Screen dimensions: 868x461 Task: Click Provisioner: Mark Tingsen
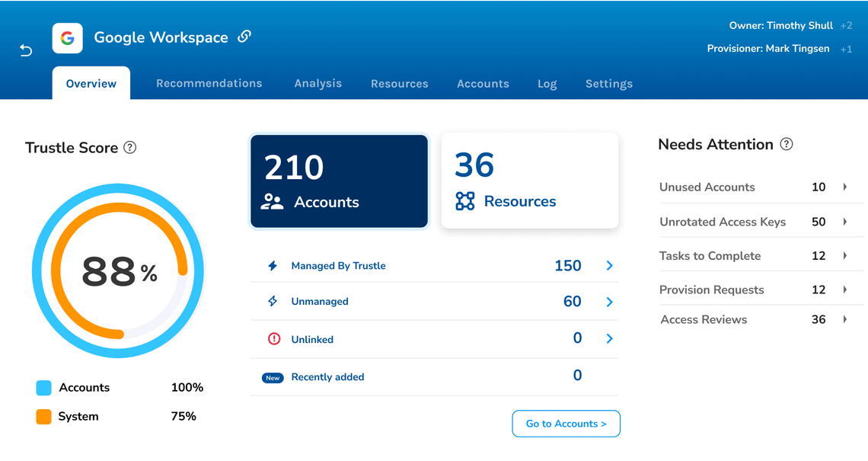[767, 49]
